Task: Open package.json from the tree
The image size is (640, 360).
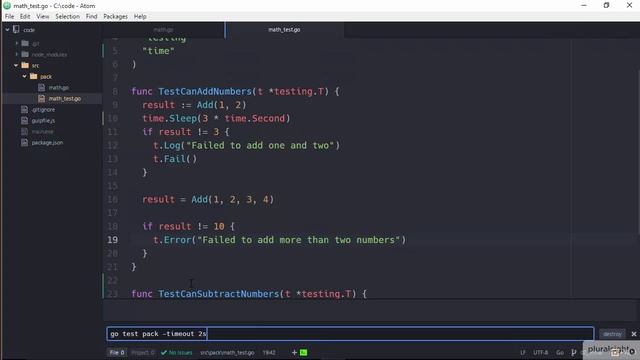Action: pos(47,142)
